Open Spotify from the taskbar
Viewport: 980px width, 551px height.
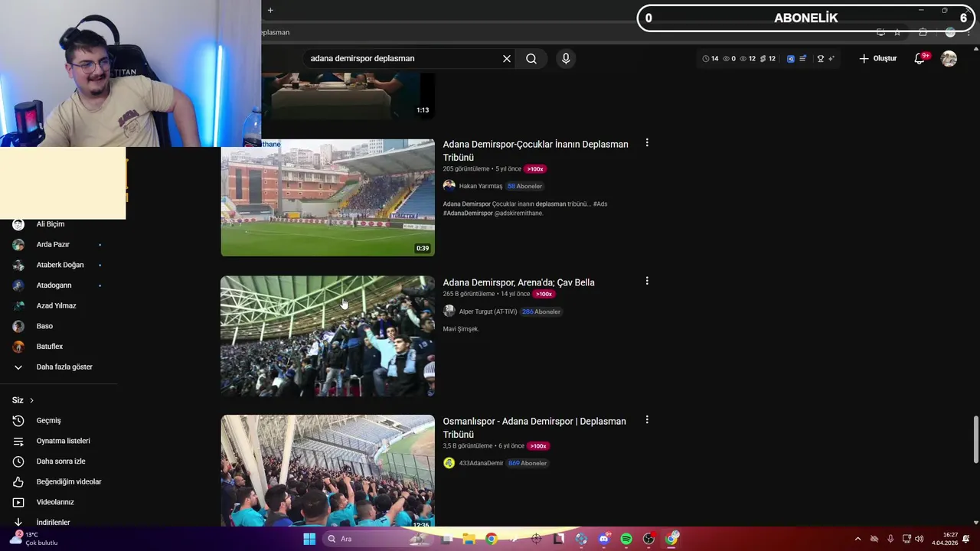click(626, 539)
